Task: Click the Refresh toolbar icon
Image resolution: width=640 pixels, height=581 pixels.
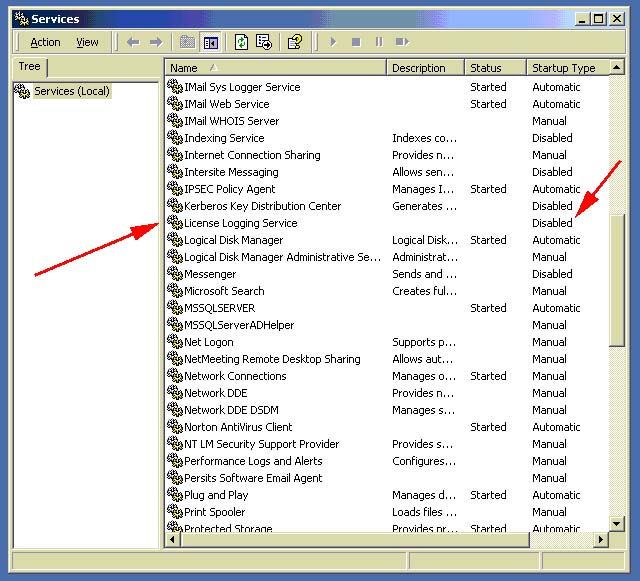Action: (241, 42)
